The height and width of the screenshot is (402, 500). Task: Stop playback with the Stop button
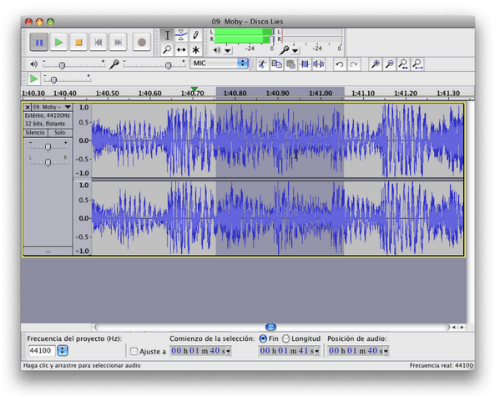79,42
